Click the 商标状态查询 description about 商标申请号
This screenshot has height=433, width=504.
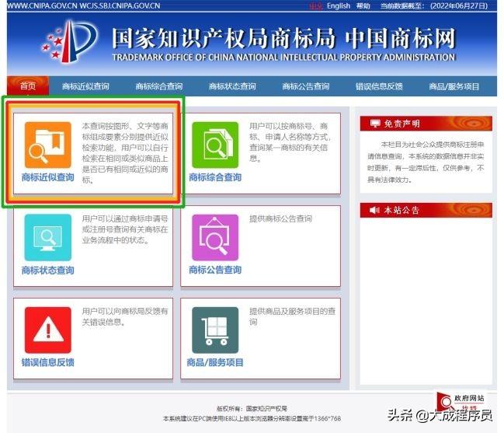pyautogui.click(x=125, y=229)
